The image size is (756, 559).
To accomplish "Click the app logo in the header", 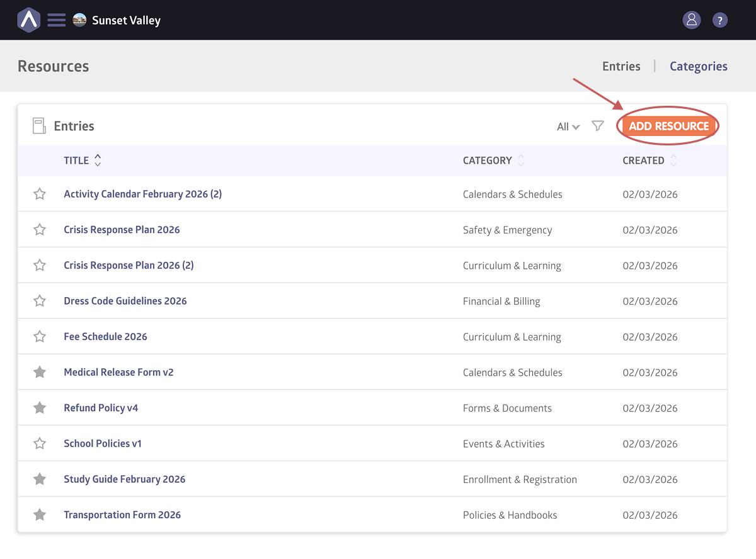I will pos(28,20).
